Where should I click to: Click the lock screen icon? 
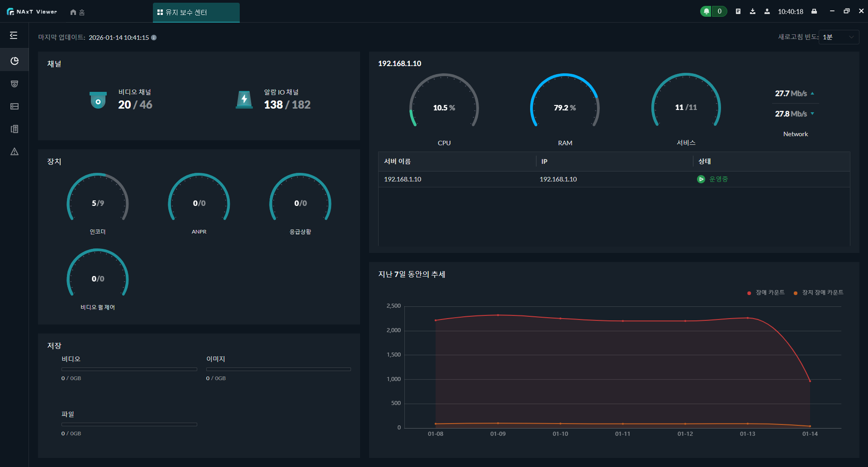point(814,11)
